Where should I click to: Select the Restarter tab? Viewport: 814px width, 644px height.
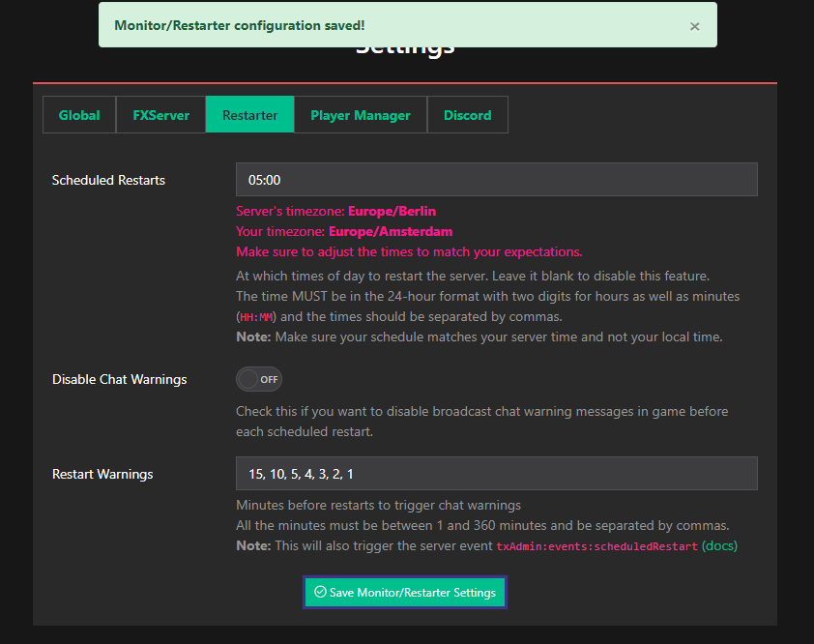click(249, 115)
